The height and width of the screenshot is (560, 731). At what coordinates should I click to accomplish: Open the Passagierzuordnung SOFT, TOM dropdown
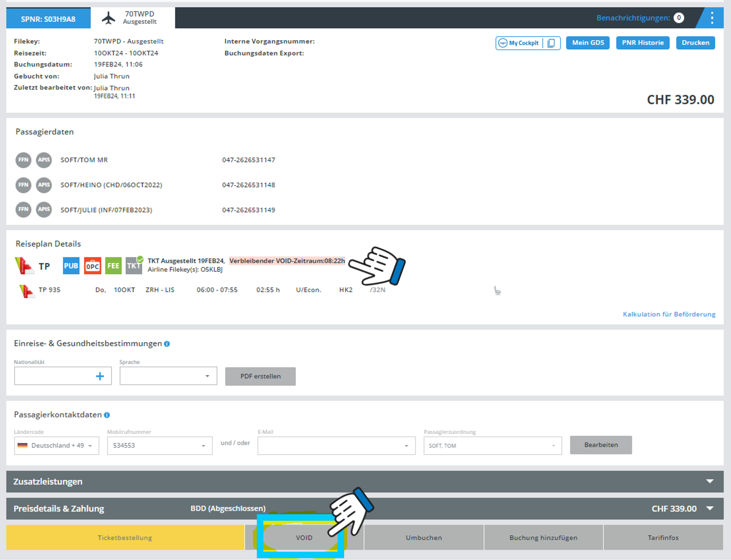pos(492,446)
